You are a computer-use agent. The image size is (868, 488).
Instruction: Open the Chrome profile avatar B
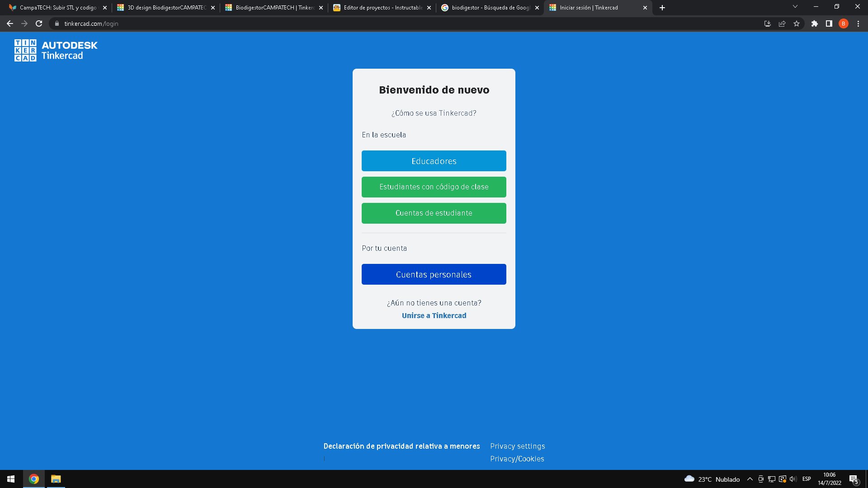[x=843, y=23]
